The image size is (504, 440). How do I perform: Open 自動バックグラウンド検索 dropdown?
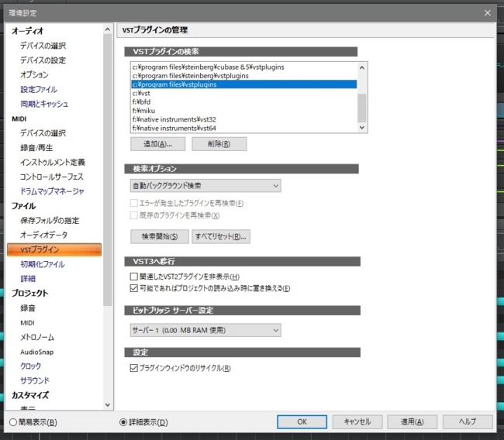(205, 186)
